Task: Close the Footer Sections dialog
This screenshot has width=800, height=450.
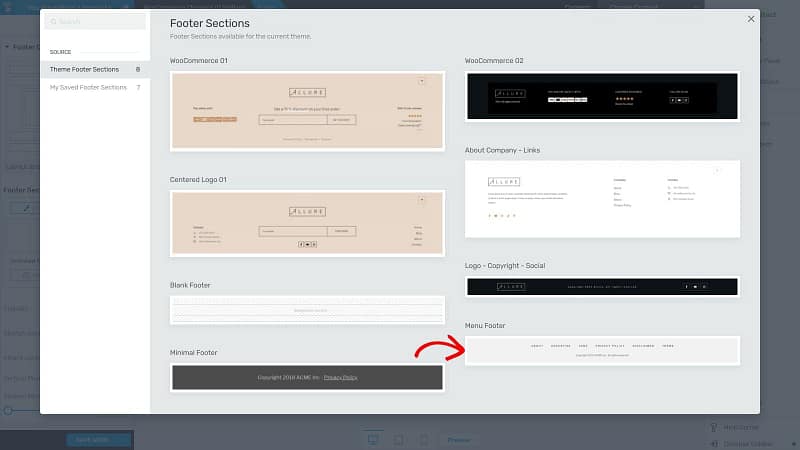Action: pos(751,19)
